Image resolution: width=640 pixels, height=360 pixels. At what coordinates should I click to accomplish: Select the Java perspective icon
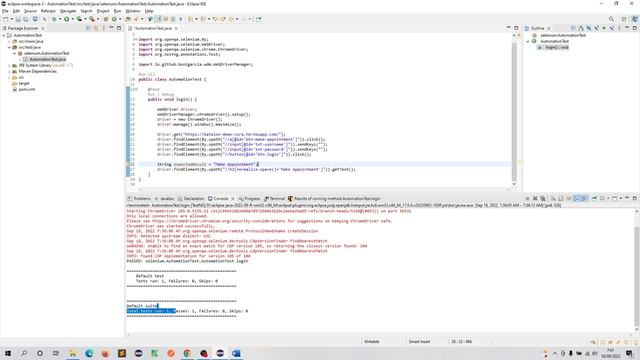[635, 19]
